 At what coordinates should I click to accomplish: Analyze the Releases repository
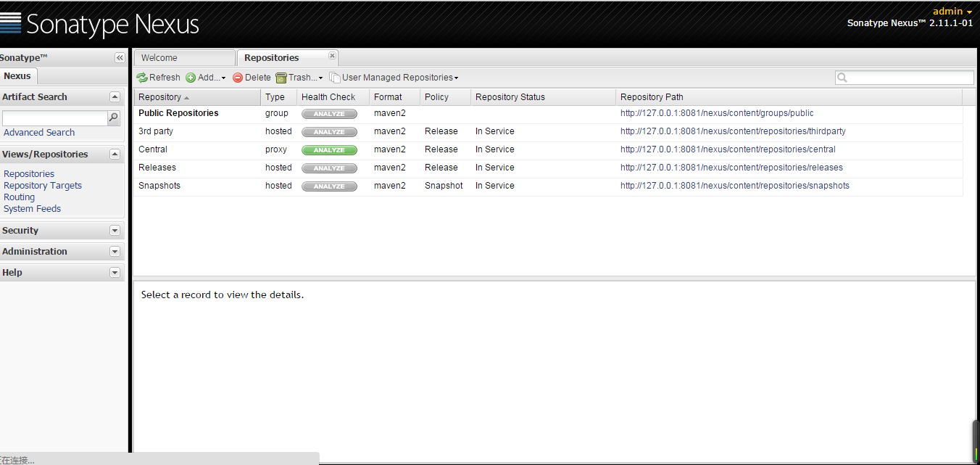point(329,168)
